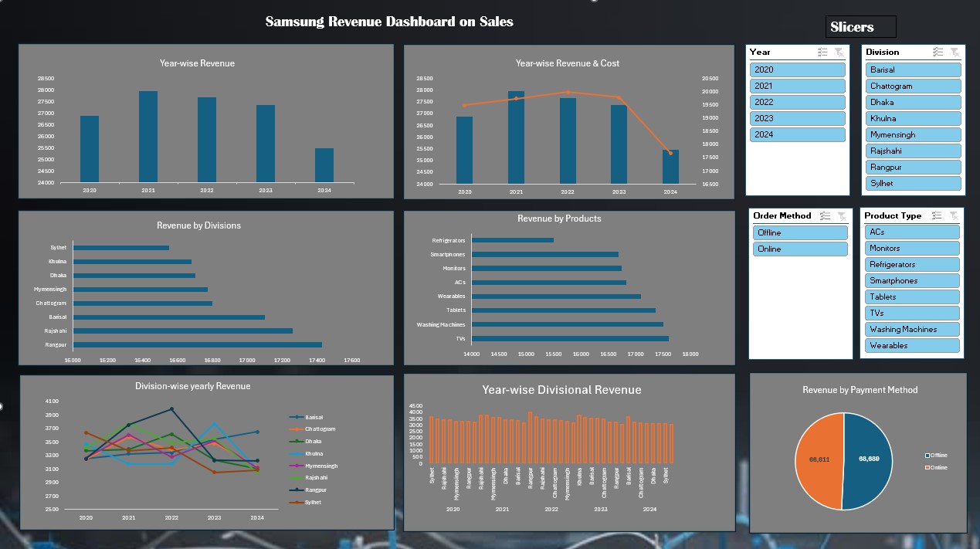Select Online in the Order Method slicer
The height and width of the screenshot is (549, 980).
pyautogui.click(x=799, y=249)
